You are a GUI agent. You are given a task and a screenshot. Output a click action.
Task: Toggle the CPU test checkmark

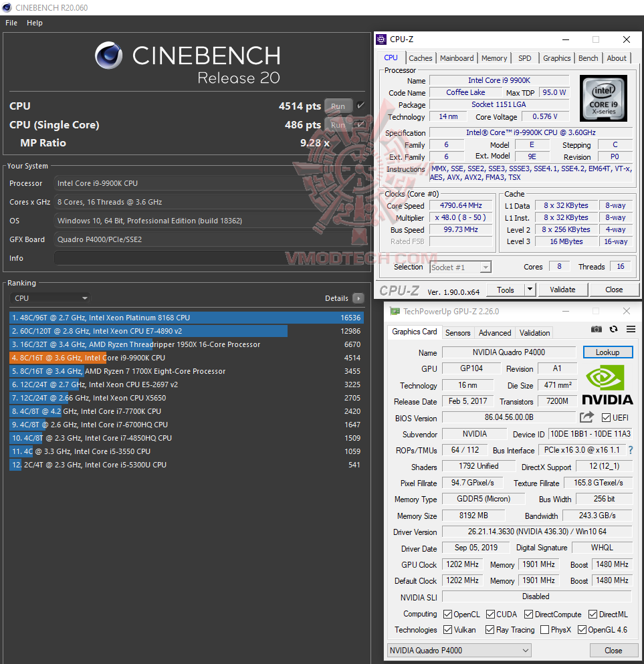[360, 106]
